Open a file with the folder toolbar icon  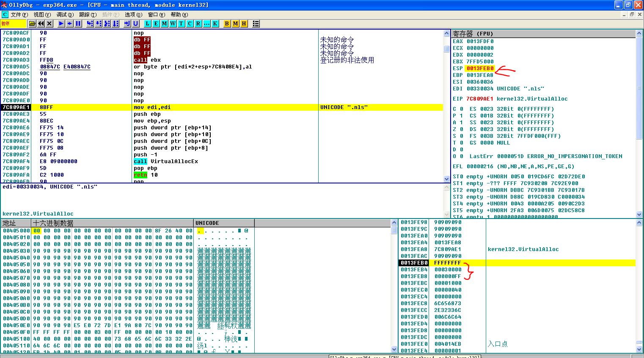coord(32,24)
